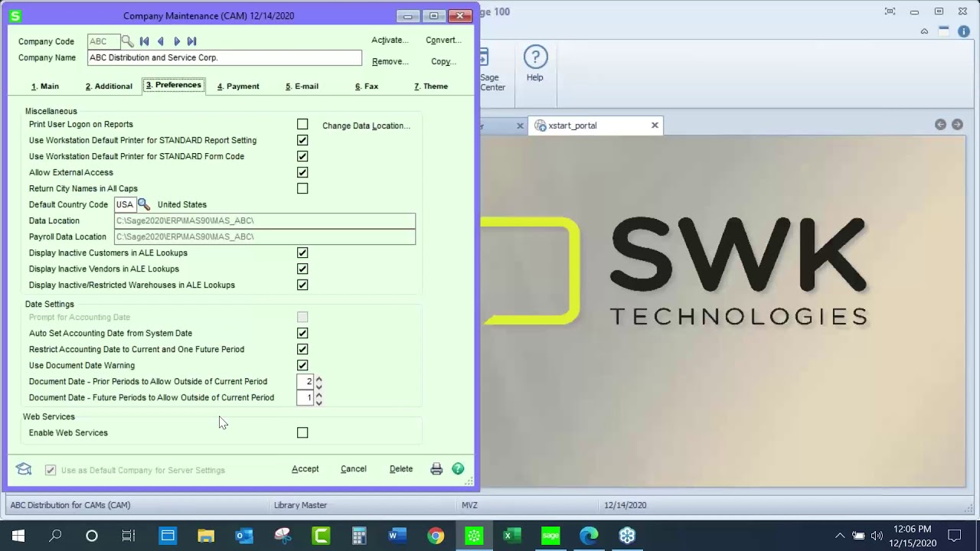Click the graduation cap icon at bottom left
The width and height of the screenshot is (980, 551).
coord(24,469)
